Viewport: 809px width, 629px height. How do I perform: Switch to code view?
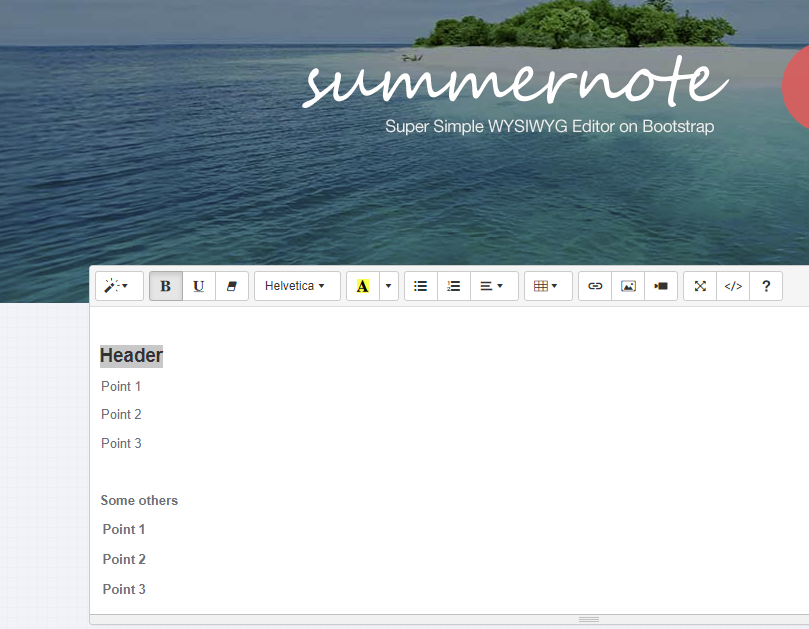(732, 286)
